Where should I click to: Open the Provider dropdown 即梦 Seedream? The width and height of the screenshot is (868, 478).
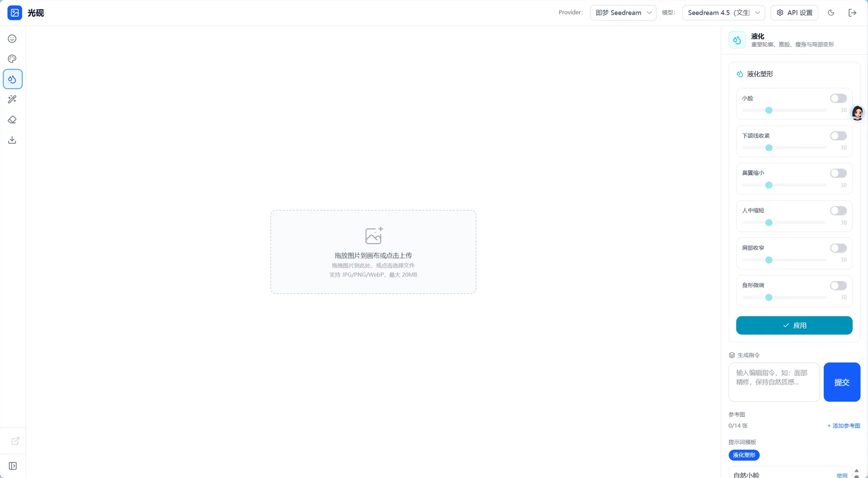tap(623, 13)
